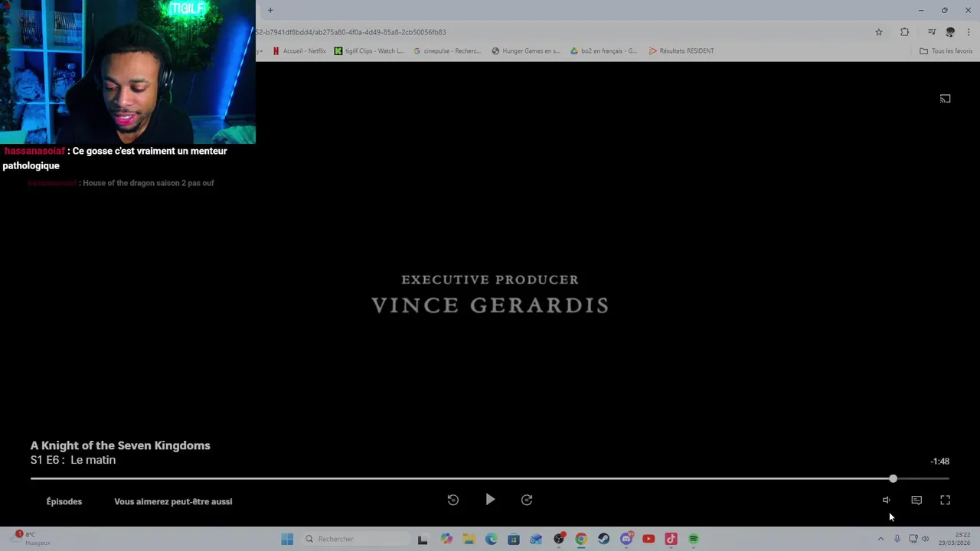Click the chat username hassanasoiaf
Screen dimensions: 980x551
coord(34,152)
